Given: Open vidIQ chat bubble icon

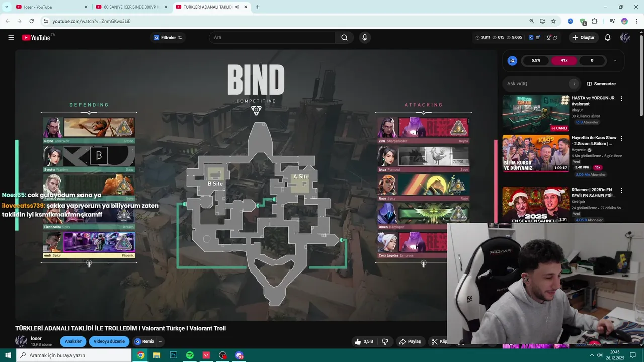Looking at the screenshot, I should point(555,38).
